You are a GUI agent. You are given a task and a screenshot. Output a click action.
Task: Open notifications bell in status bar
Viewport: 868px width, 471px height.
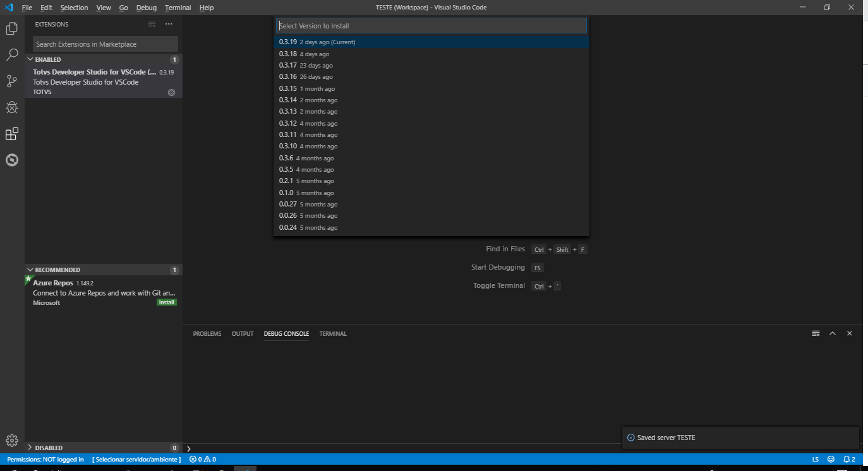[849, 459]
